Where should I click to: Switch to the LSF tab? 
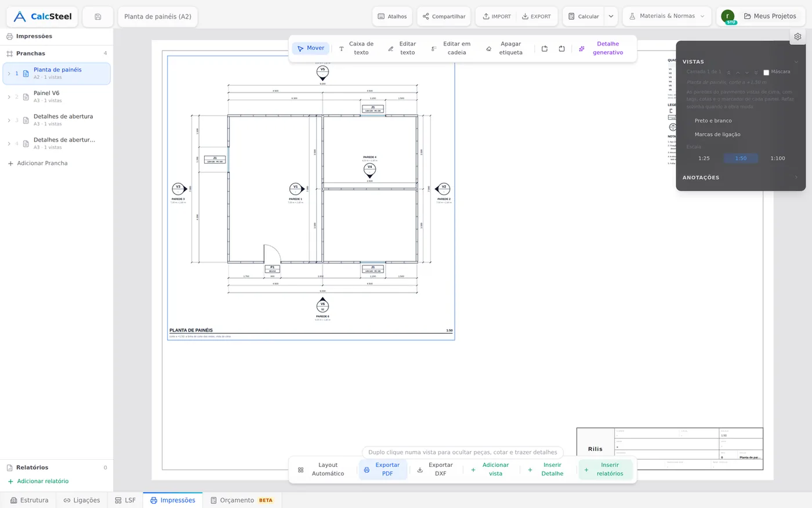tap(125, 500)
